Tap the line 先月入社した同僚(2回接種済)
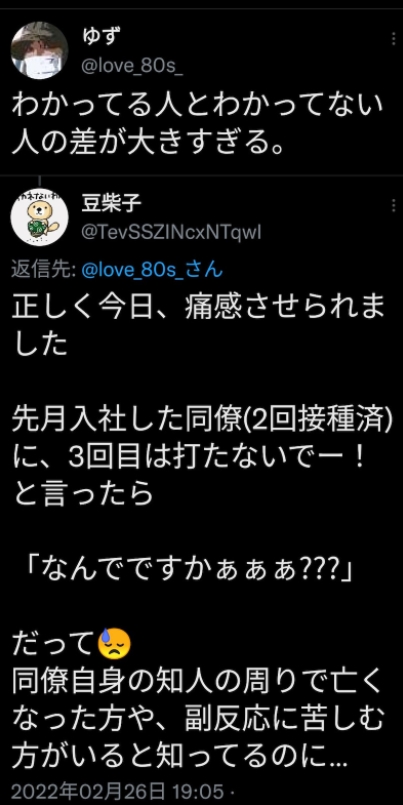This screenshot has width=403, height=805. pyautogui.click(x=202, y=426)
